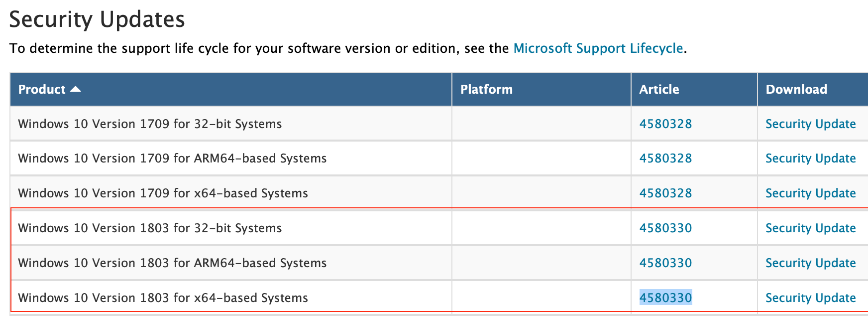Open article 4580328 for 1709 ARM64-based Systems
The height and width of the screenshot is (316, 868).
pyautogui.click(x=665, y=158)
